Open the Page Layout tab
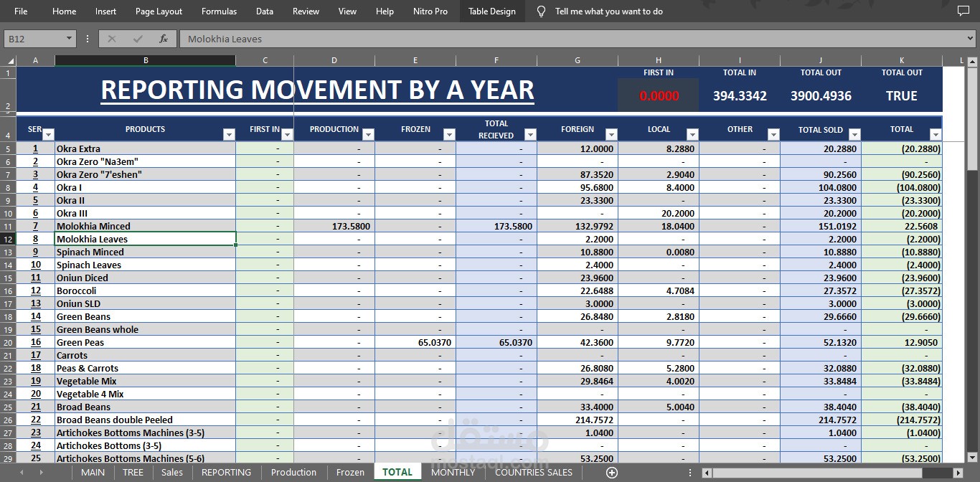 pos(159,11)
